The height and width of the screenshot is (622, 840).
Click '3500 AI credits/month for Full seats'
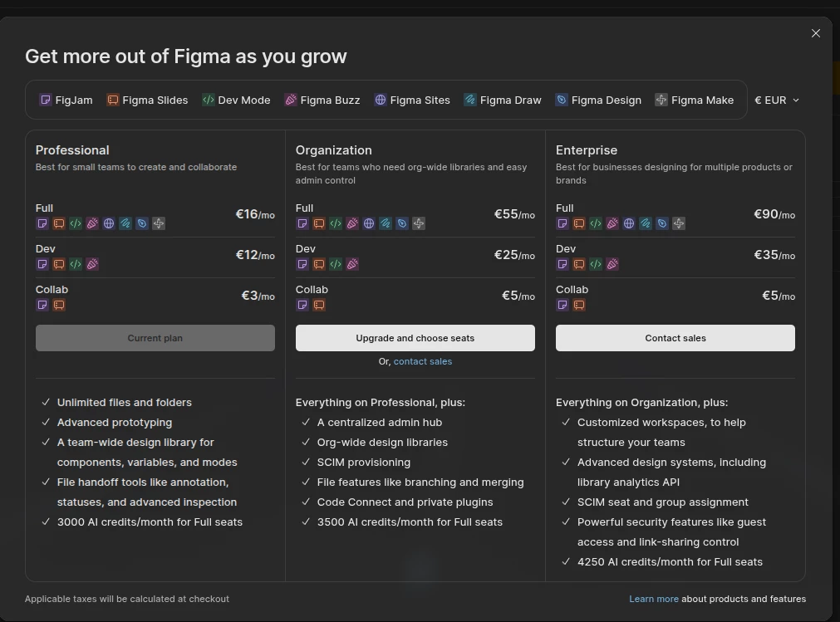pos(410,522)
